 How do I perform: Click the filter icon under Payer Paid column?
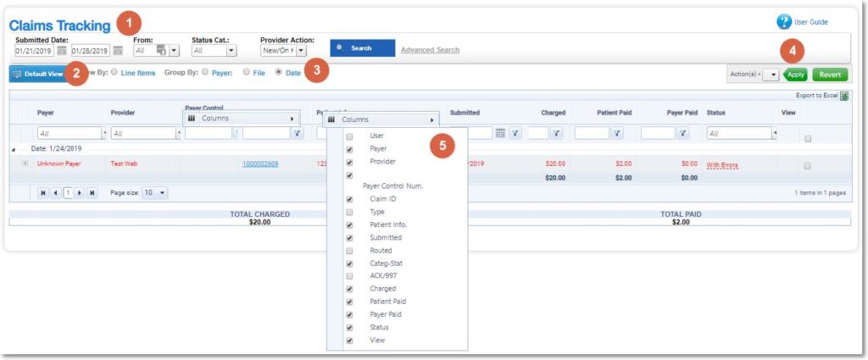683,133
